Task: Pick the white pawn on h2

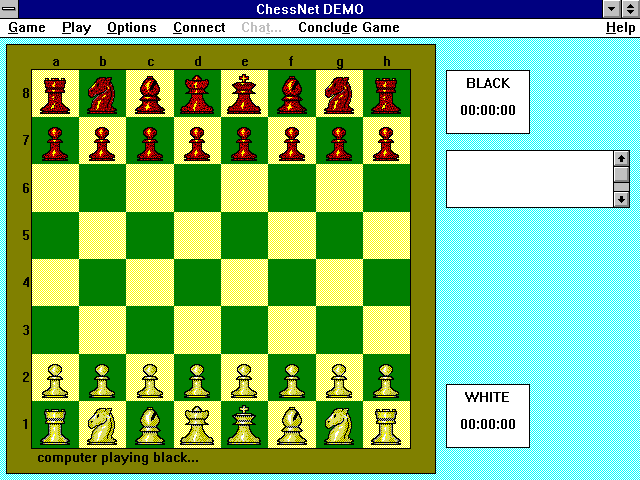Action: tap(386, 381)
